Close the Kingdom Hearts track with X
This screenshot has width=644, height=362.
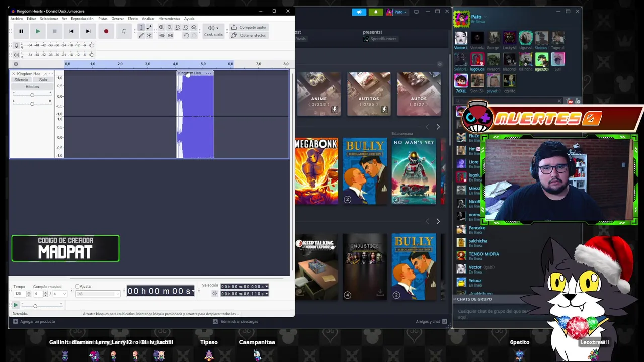(x=14, y=74)
